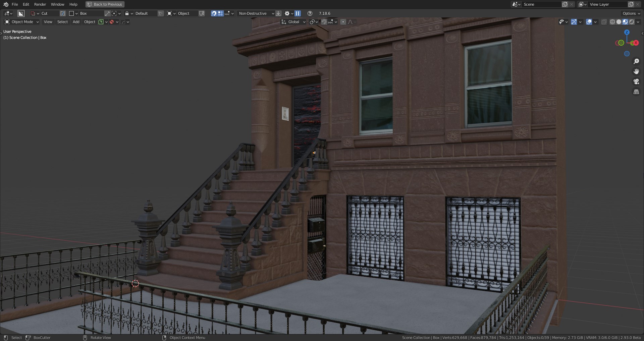Expand the sidebar with the arrow tab

point(642,33)
